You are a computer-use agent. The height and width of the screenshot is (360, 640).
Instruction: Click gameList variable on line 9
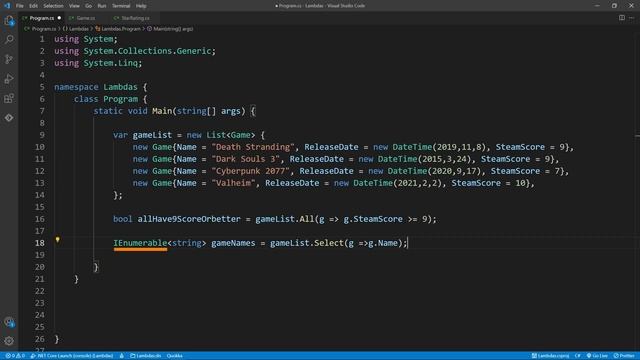[152, 135]
